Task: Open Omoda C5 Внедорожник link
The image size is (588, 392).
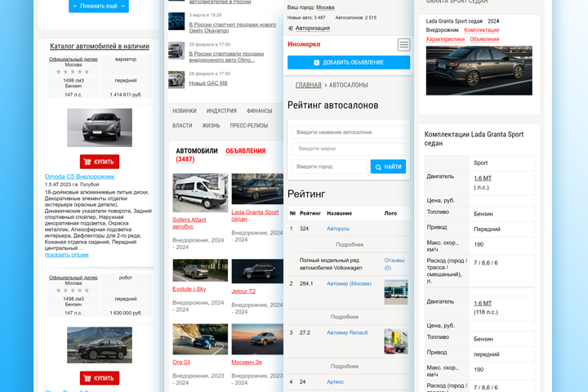Action: click(79, 176)
